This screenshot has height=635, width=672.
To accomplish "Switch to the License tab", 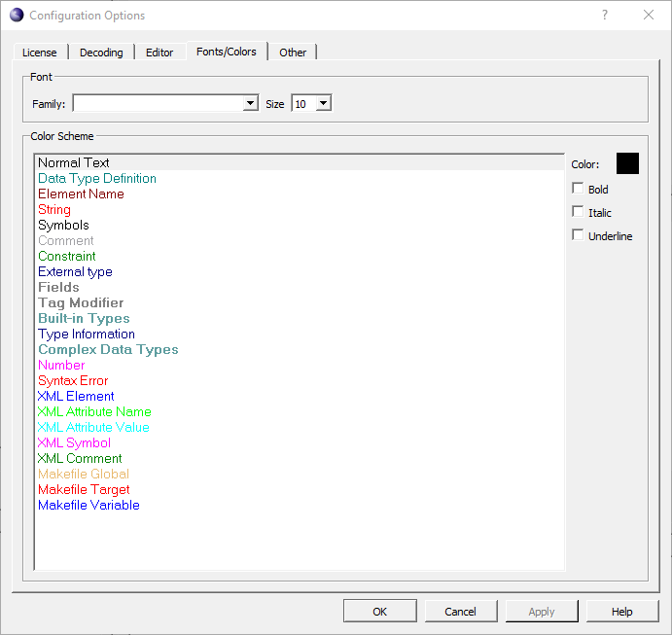I will [40, 53].
